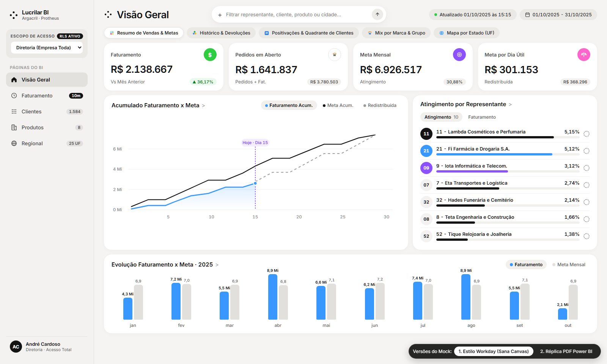
Task: Select the Atingimento 10 sub-tab
Action: coord(441,117)
